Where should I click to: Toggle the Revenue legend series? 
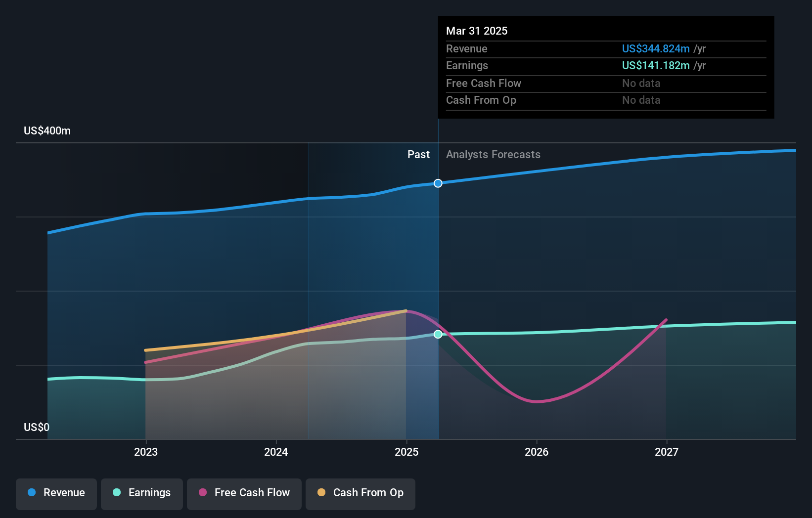pos(56,493)
